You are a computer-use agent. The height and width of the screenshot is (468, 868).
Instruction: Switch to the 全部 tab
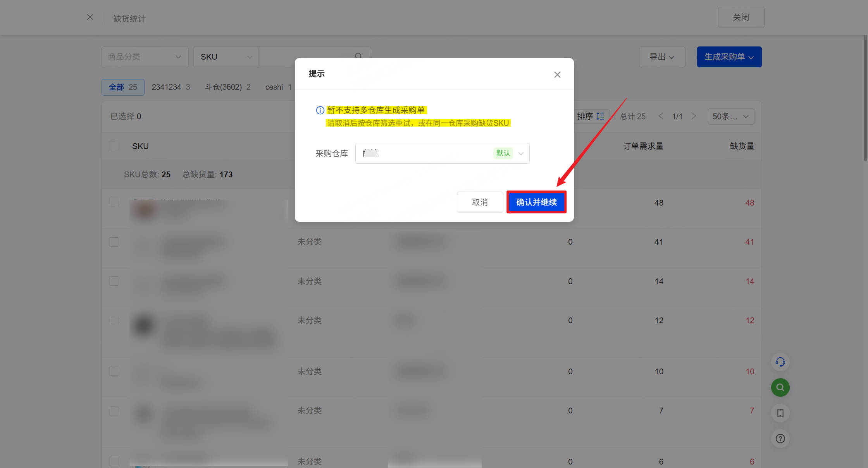(x=122, y=87)
